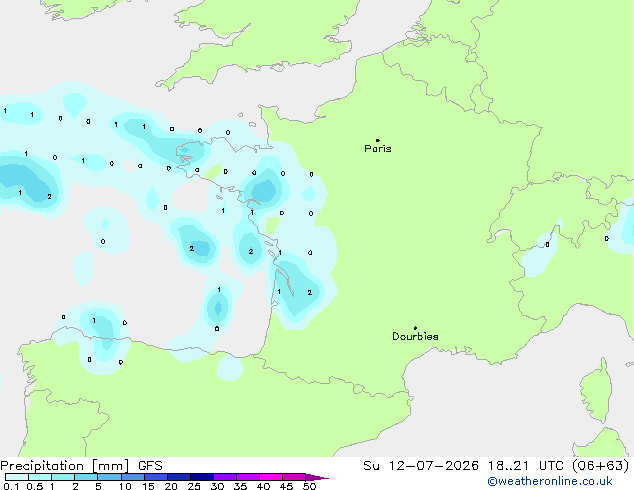Select the 10 mm legend color swatch
Screen dimensions: 634x490
tap(132, 477)
